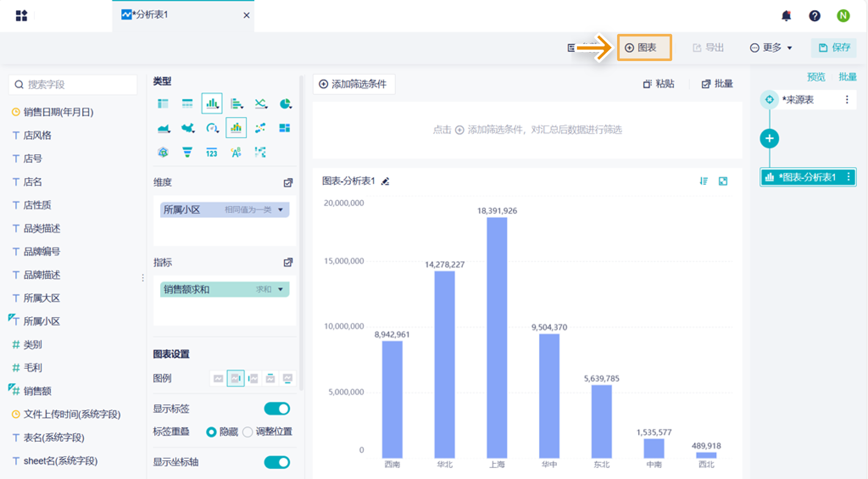Open the 所属小区 dimension dropdown arrow
This screenshot has height=479, width=868.
click(x=280, y=210)
